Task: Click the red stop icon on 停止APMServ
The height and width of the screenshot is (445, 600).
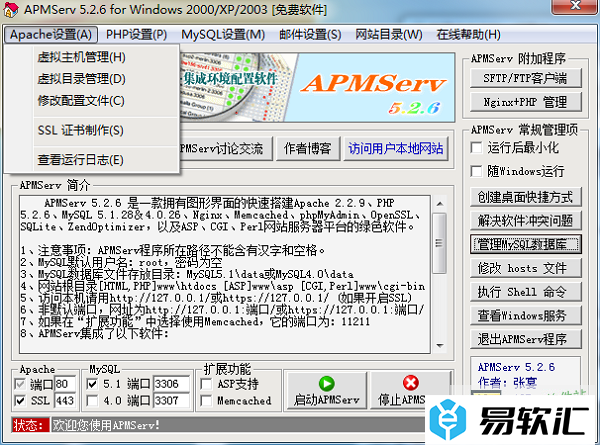Action: coord(411,383)
